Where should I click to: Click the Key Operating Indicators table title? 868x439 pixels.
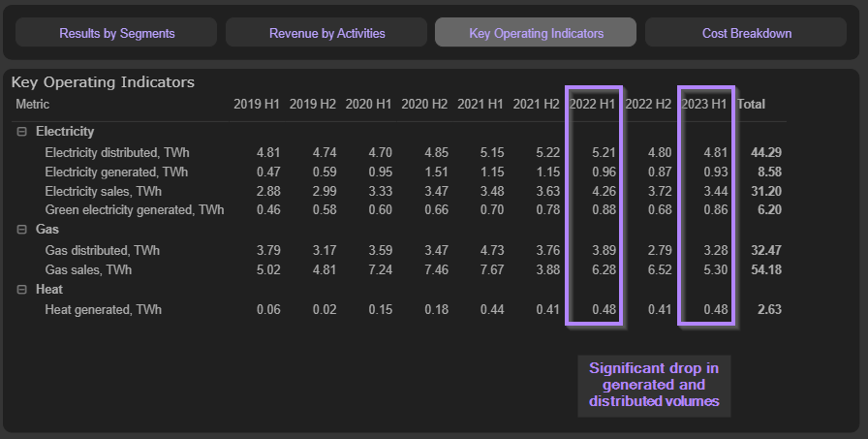pos(103,82)
